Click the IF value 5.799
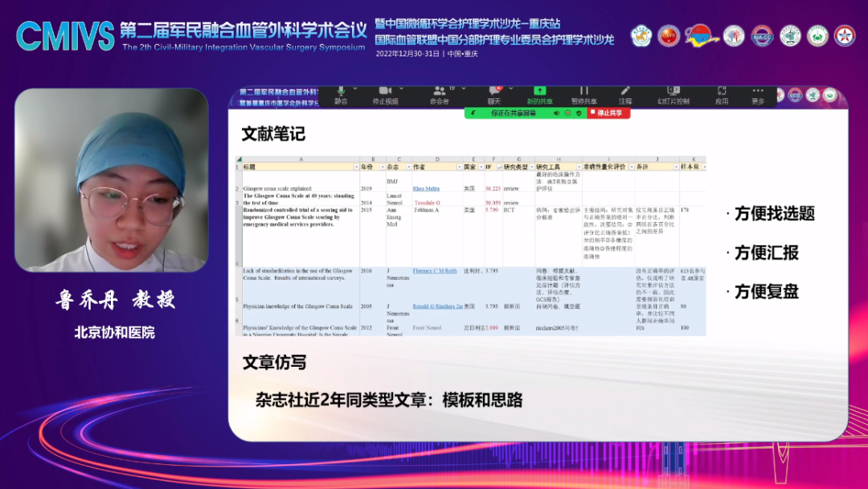The image size is (868, 489). point(492,210)
